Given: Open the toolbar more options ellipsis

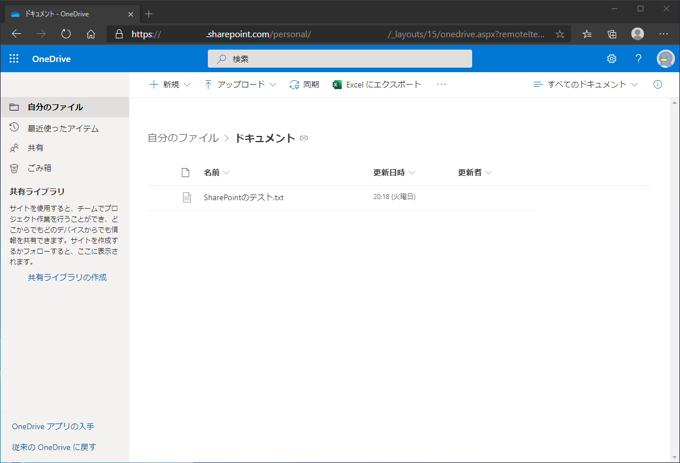Looking at the screenshot, I should point(441,85).
